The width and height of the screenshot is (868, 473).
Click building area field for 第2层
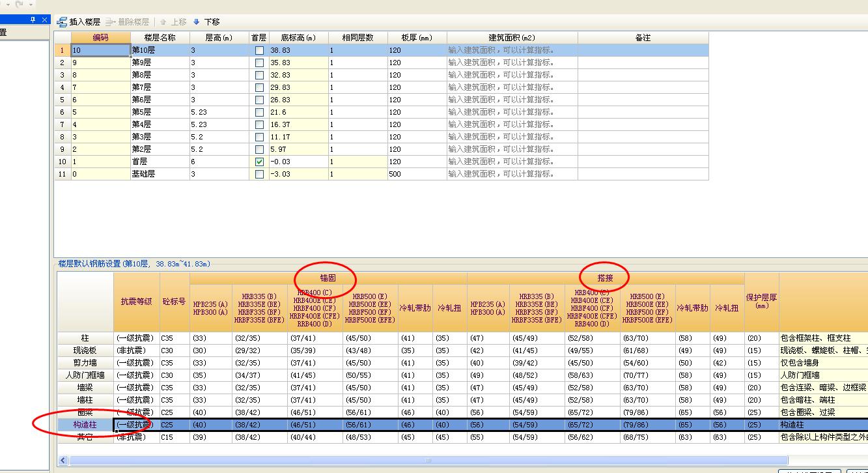click(512, 149)
